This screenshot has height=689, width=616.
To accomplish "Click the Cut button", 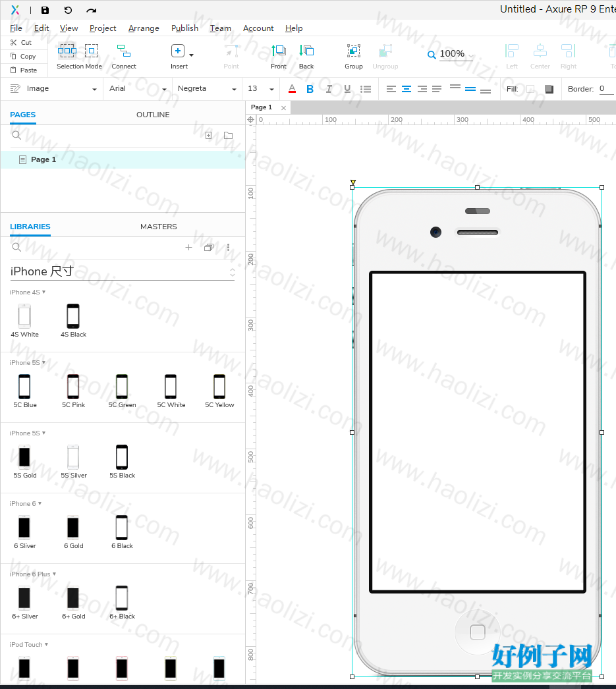I will click(x=21, y=42).
